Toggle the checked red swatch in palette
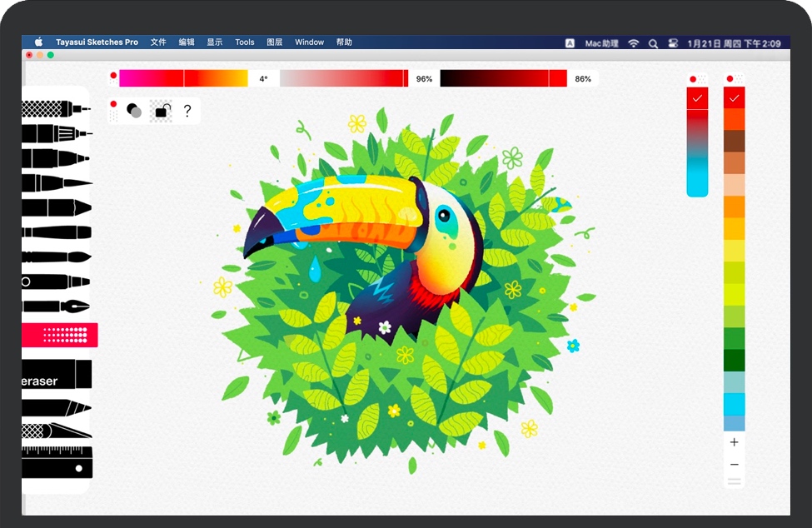This screenshot has height=528, width=812. point(734,98)
